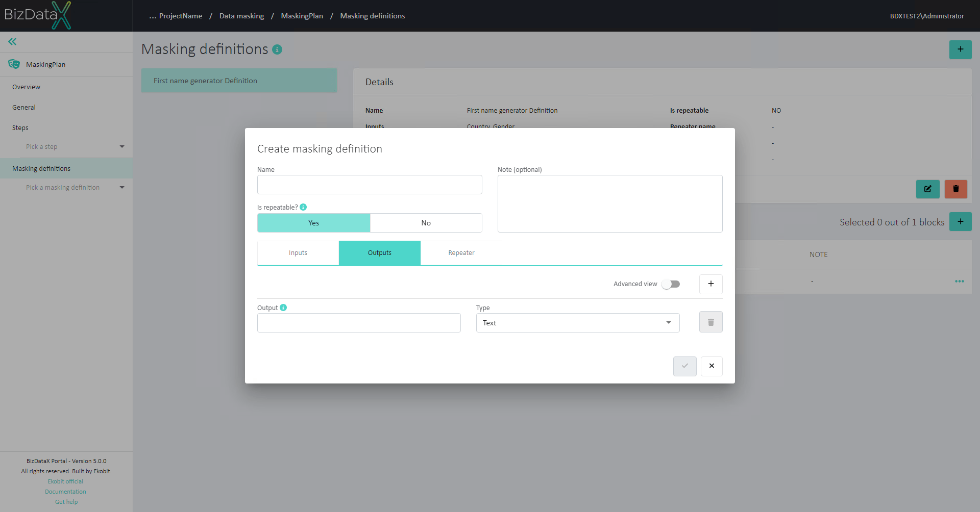The width and height of the screenshot is (980, 512).
Task: Click the Output input field
Action: [x=359, y=323]
